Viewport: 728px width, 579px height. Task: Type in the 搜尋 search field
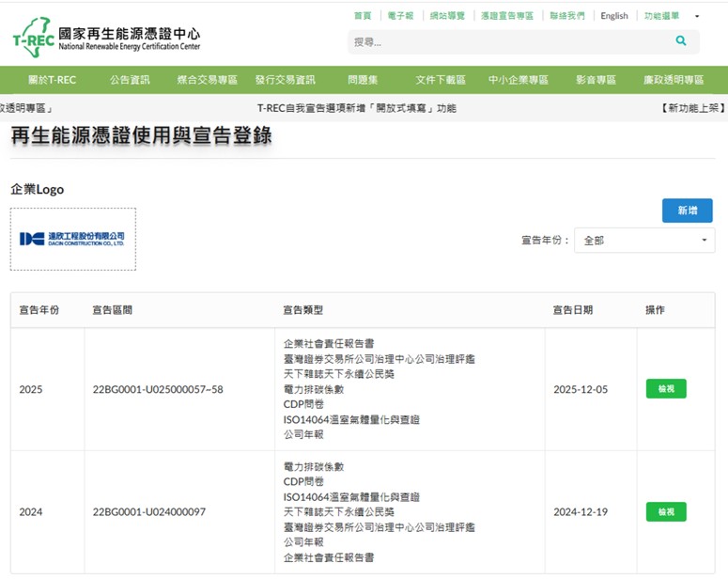(x=507, y=42)
